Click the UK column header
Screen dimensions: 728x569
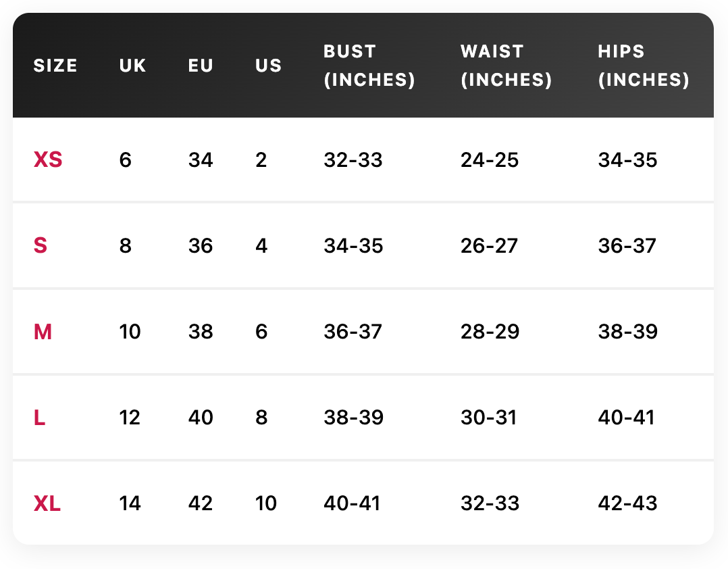pyautogui.click(x=132, y=66)
